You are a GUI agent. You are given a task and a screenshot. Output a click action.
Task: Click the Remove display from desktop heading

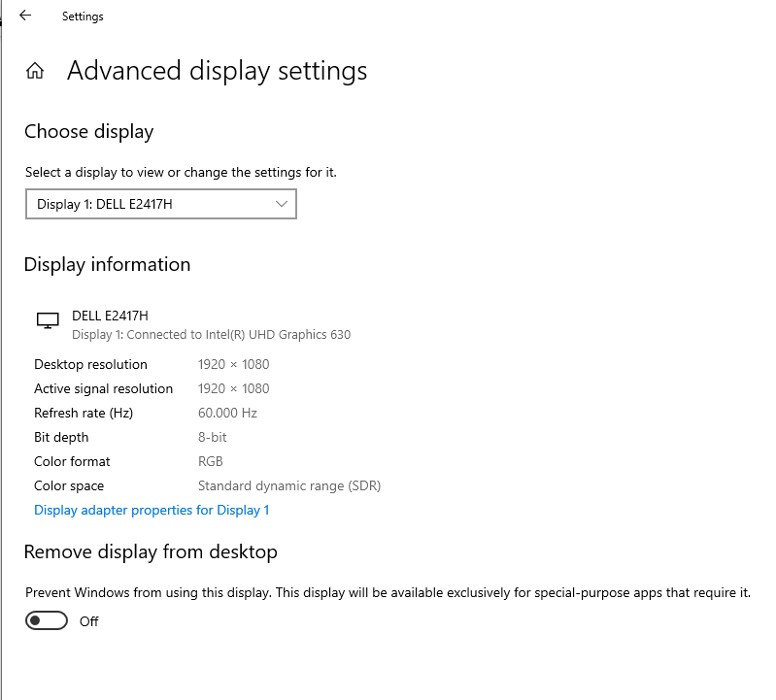[x=151, y=552]
